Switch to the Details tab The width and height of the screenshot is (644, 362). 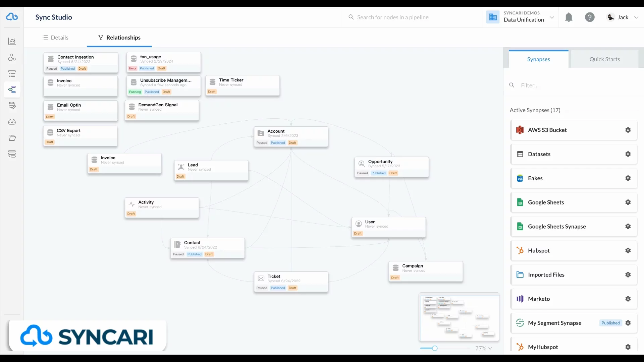[x=55, y=38]
